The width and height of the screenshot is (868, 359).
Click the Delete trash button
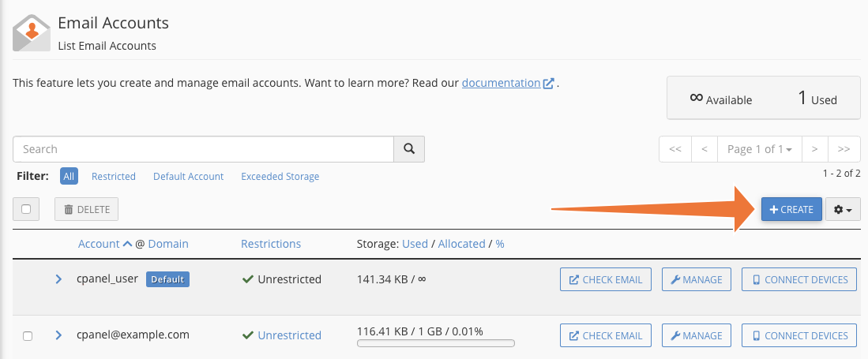point(87,209)
